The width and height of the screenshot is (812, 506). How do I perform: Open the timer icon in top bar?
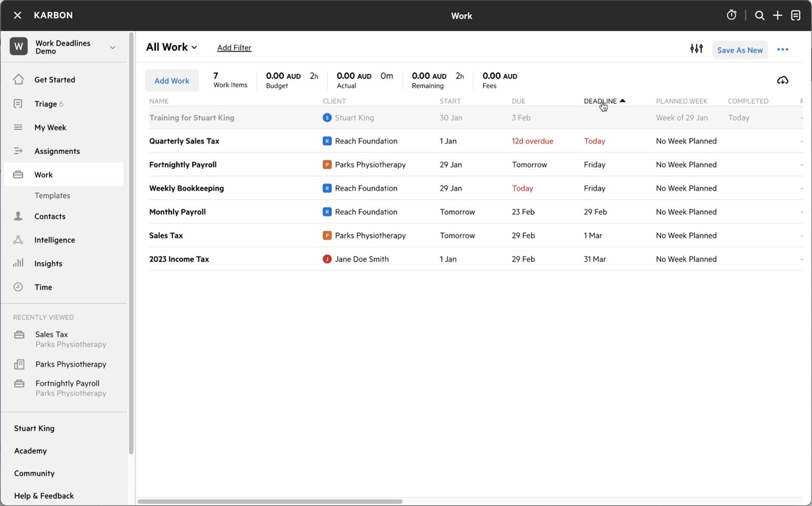(731, 15)
